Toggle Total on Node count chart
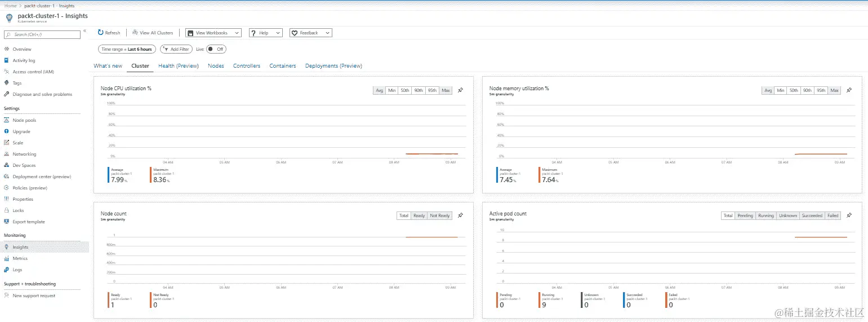 tap(404, 215)
